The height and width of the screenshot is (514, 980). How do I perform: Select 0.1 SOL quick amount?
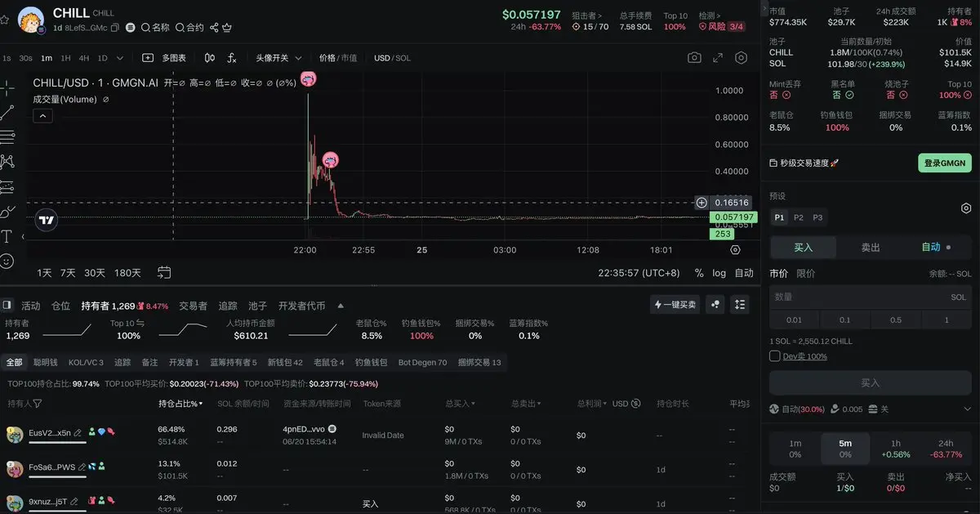(844, 320)
